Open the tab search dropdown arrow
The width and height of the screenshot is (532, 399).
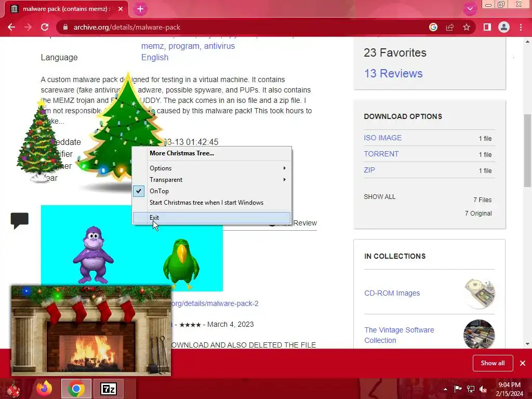click(x=470, y=9)
